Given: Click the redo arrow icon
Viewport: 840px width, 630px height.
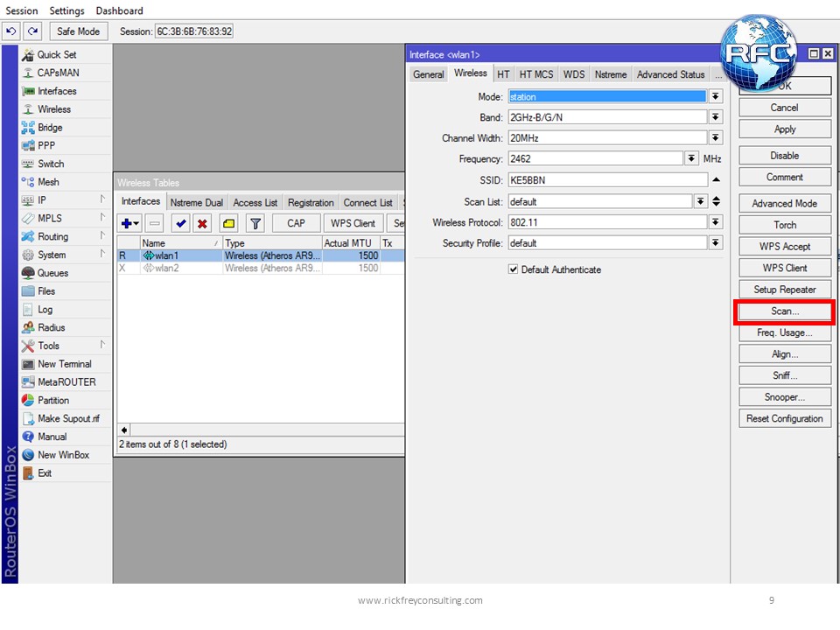Looking at the screenshot, I should (32, 31).
